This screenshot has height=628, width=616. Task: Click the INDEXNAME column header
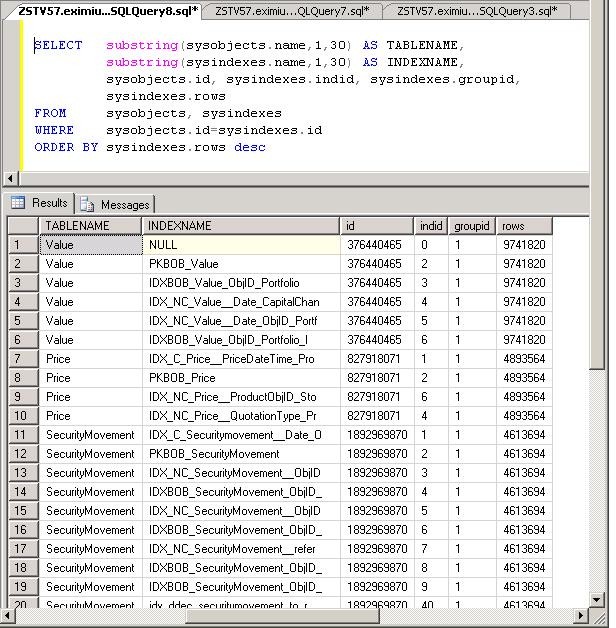[x=240, y=226]
